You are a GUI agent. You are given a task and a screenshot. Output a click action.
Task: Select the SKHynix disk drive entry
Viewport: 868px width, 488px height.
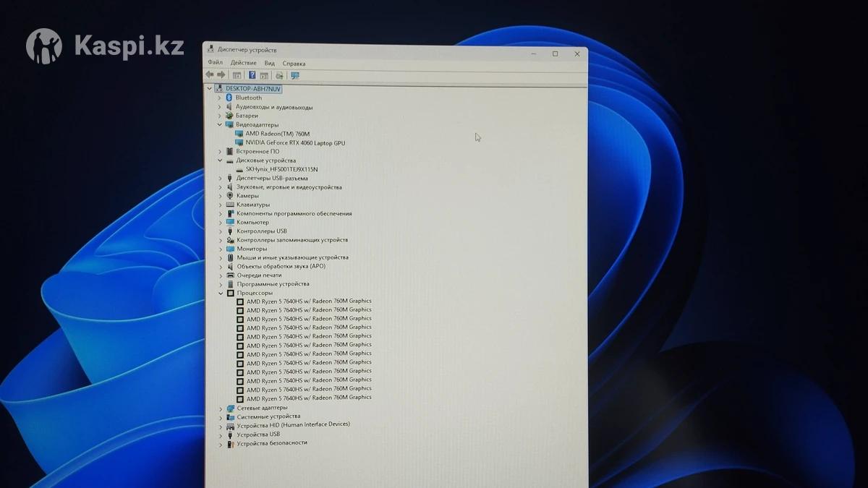(x=281, y=169)
